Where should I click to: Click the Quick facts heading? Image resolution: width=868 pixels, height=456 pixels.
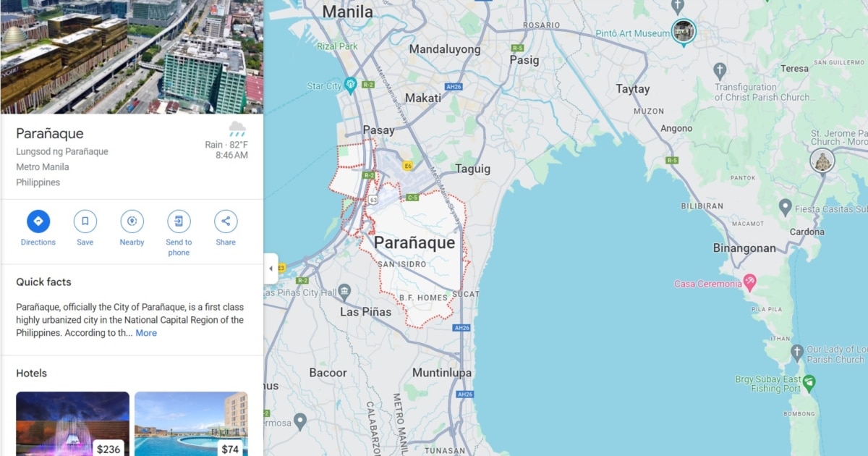click(x=44, y=282)
